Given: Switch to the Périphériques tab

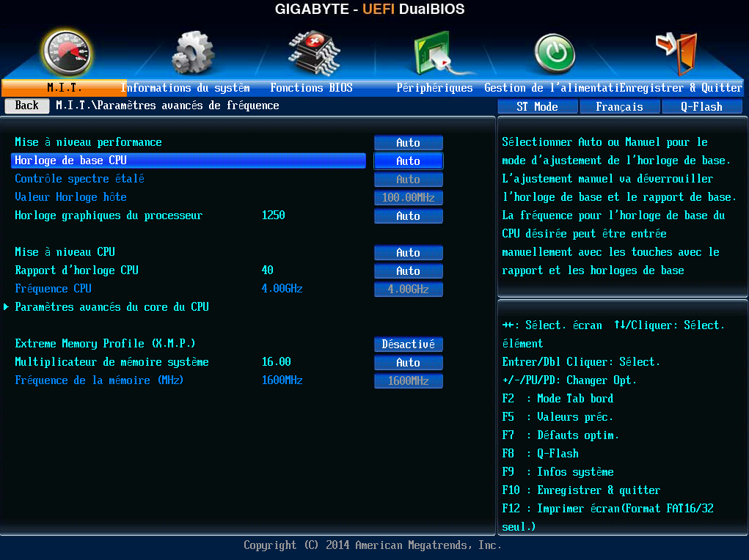Looking at the screenshot, I should click(x=434, y=88).
